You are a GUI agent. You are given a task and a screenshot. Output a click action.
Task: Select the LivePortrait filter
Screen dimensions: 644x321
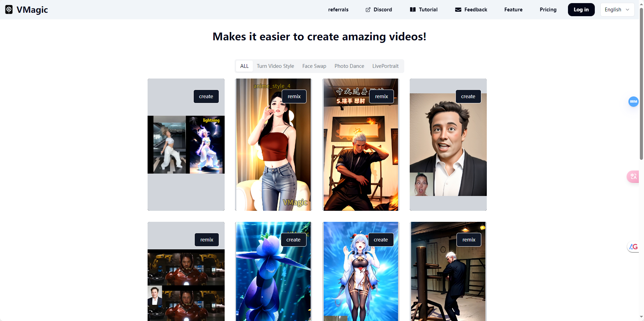tap(385, 66)
